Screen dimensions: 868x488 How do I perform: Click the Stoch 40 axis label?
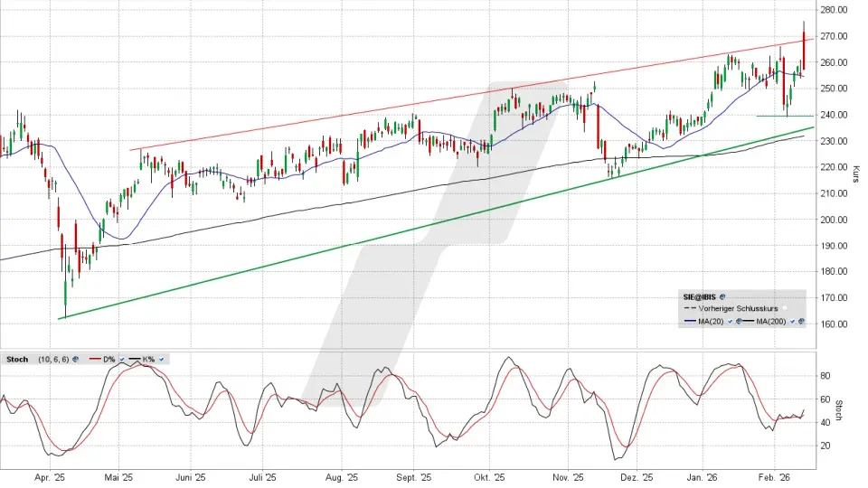825,422
